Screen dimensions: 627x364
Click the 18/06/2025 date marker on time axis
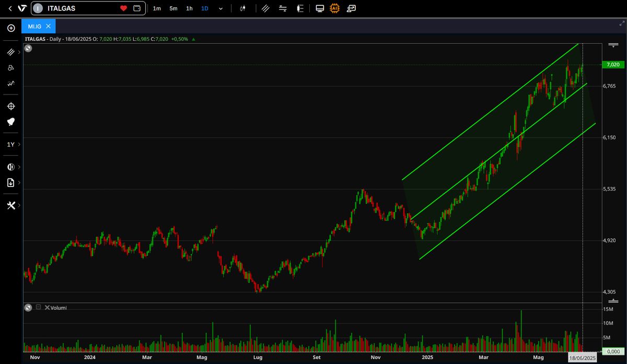[583, 358]
